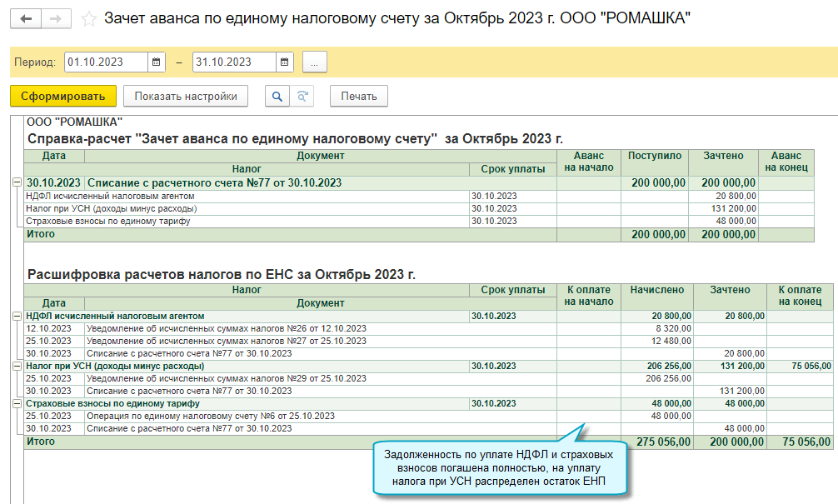
Task: Print report with Печать button
Action: [x=359, y=96]
